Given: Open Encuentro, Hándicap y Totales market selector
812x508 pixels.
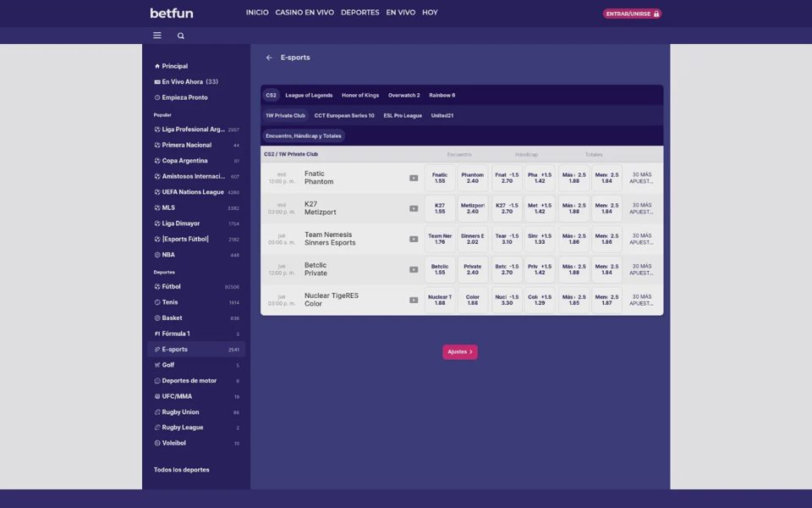Looking at the screenshot, I should point(304,135).
